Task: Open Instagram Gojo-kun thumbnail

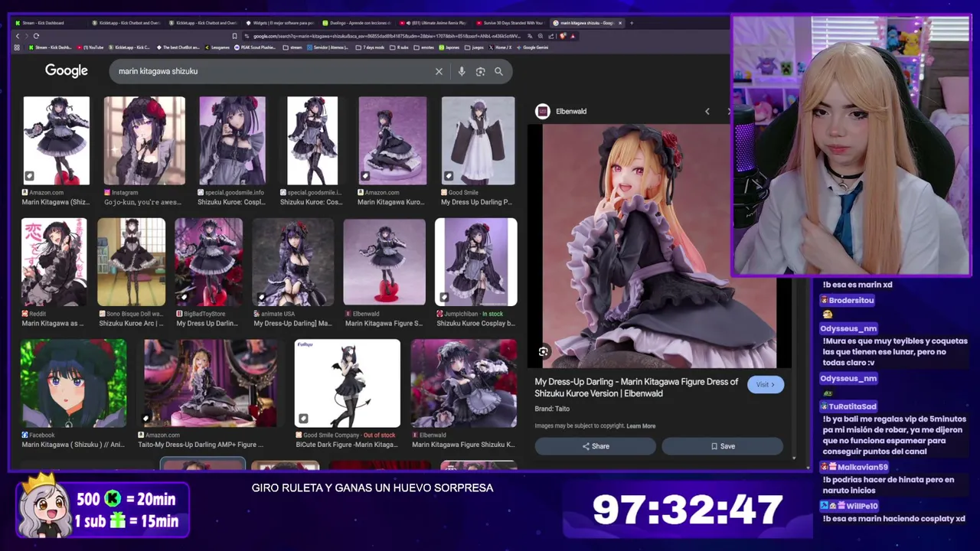Action: tap(145, 141)
